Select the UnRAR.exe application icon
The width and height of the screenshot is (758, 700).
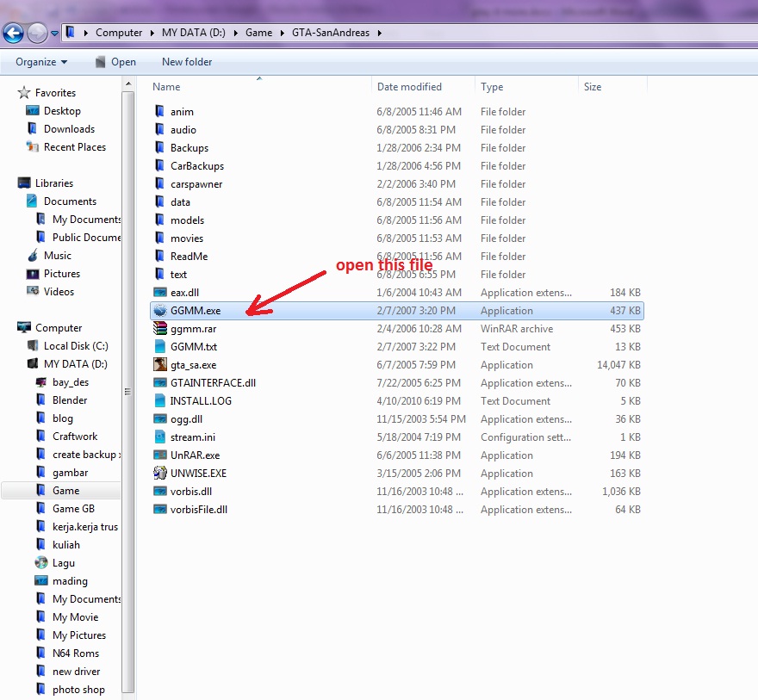pos(160,455)
